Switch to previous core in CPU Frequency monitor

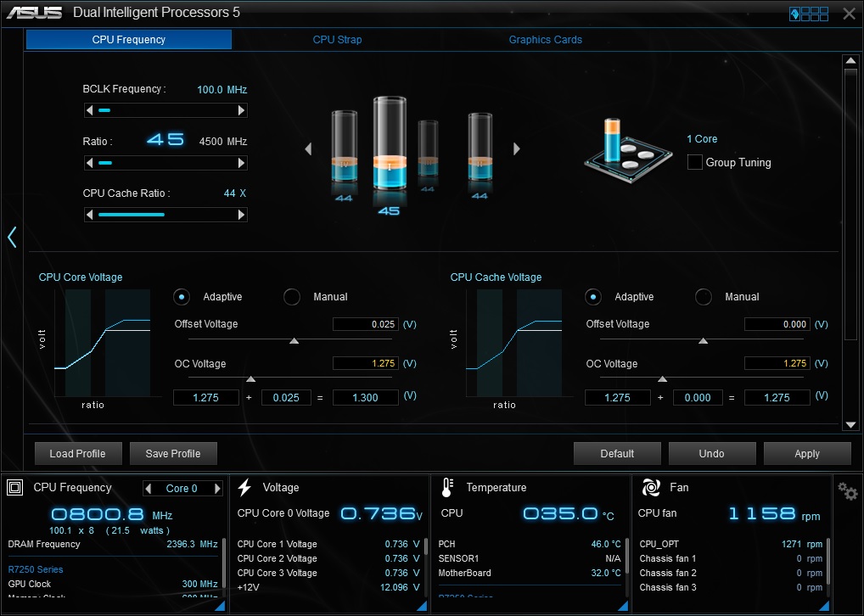[149, 488]
